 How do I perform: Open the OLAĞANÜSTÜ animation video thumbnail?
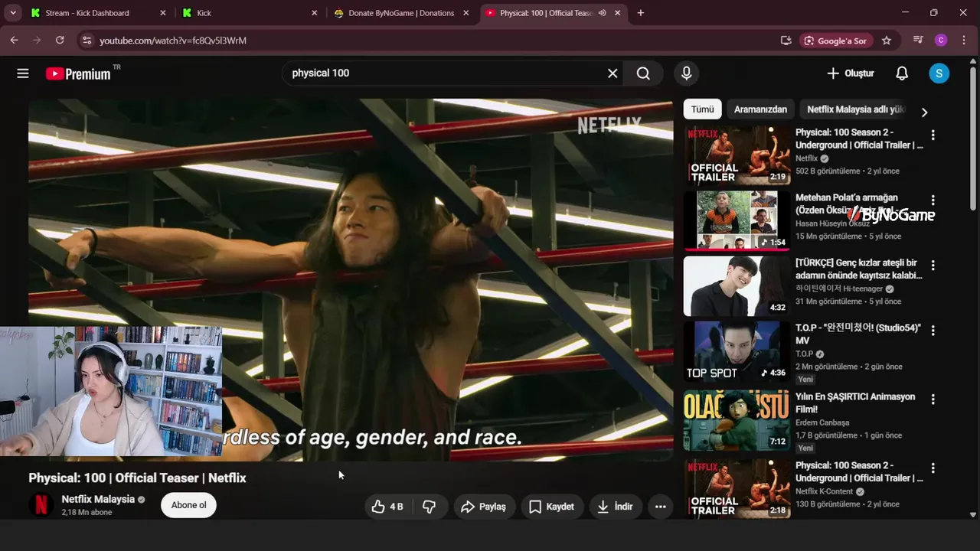(737, 421)
